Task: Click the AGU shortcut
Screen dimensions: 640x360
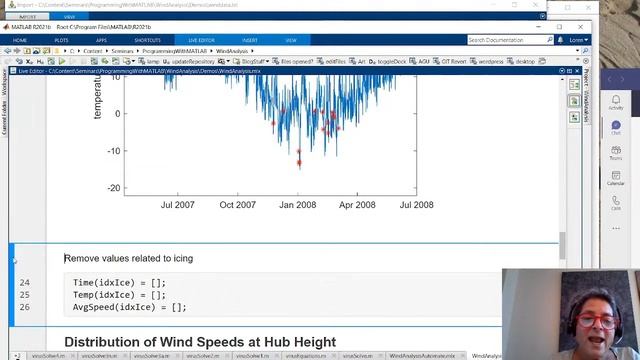Action: coord(420,61)
